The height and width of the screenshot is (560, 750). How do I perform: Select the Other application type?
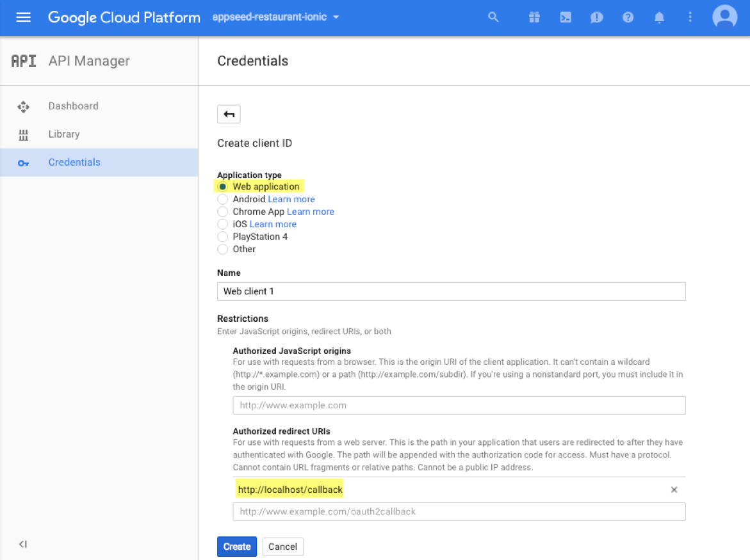[x=222, y=248]
